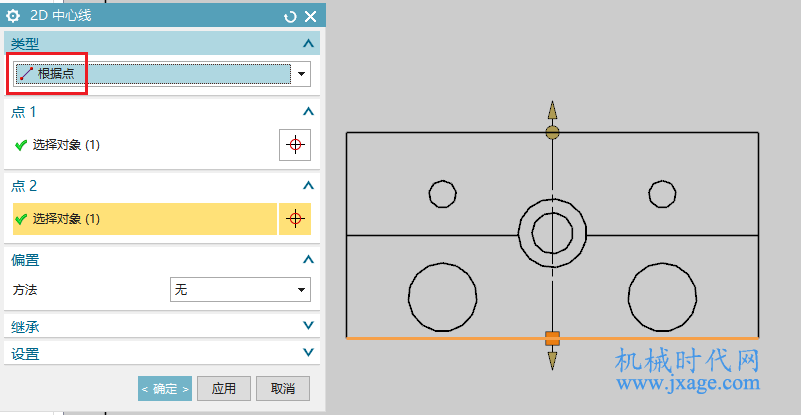
Task: Click the green checkmark in 点 1
Action: coord(21,146)
